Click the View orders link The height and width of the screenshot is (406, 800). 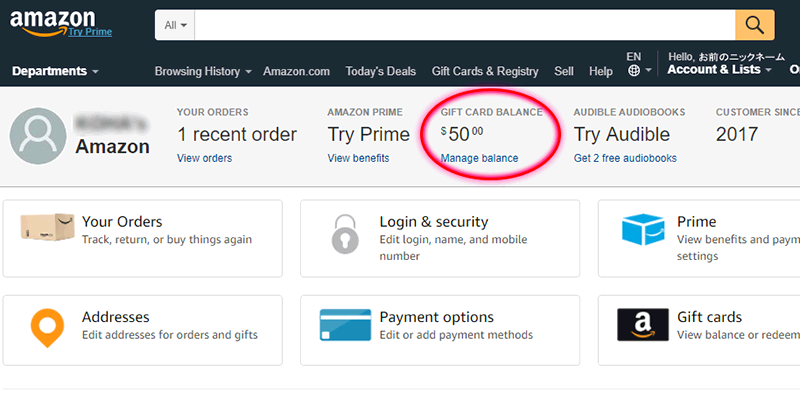(x=204, y=158)
